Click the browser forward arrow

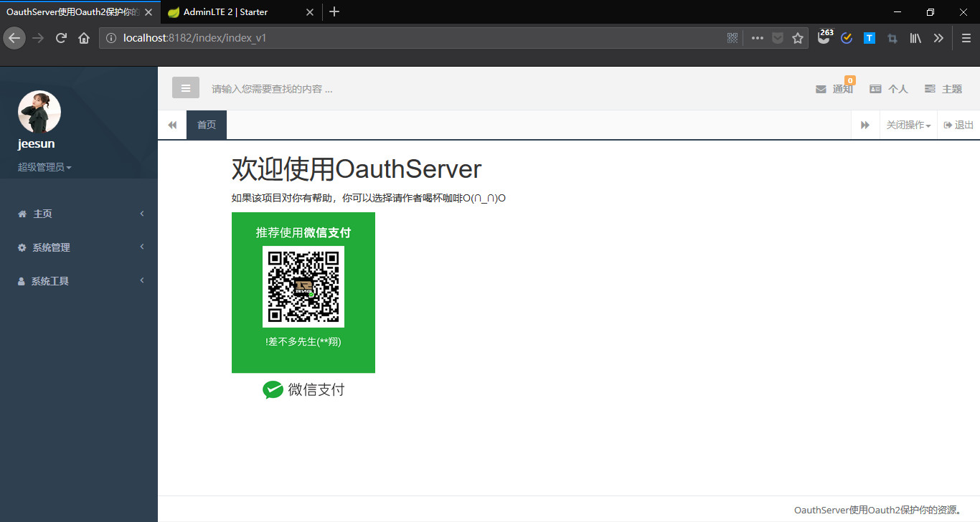[x=38, y=38]
